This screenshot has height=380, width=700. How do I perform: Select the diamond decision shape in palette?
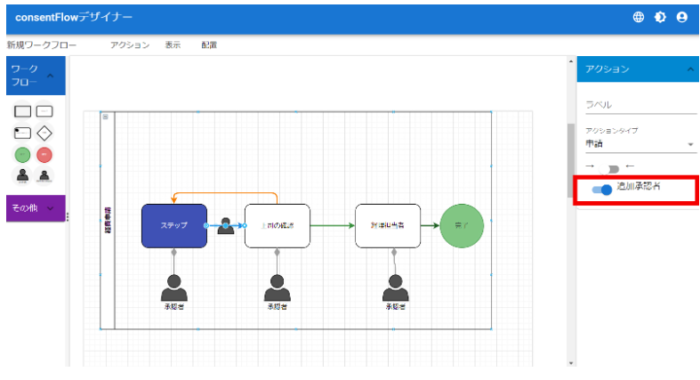(x=44, y=133)
